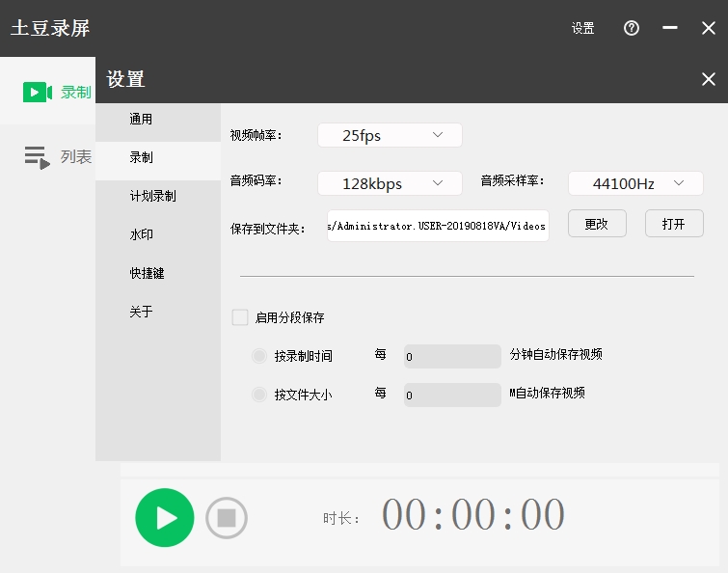Image resolution: width=728 pixels, height=573 pixels.
Task: Minimize the 土豆录屏 window
Action: 670,28
